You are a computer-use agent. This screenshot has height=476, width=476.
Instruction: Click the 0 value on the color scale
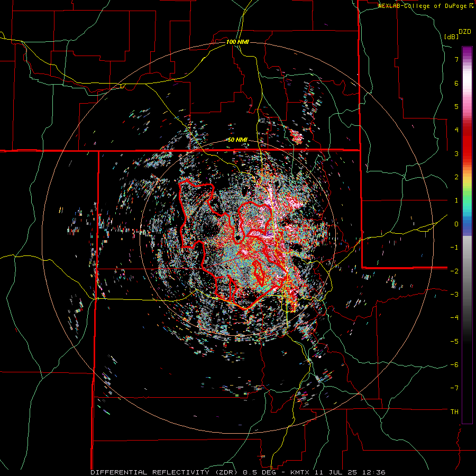pos(456,224)
